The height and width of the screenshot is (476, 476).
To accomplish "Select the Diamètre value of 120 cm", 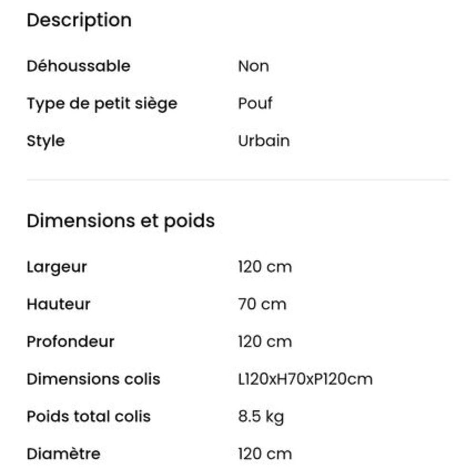I will coord(265,454).
